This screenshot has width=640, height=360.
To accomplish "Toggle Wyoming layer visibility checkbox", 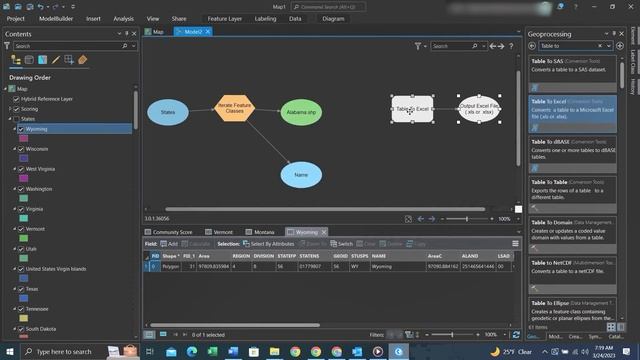I will pyautogui.click(x=21, y=129).
